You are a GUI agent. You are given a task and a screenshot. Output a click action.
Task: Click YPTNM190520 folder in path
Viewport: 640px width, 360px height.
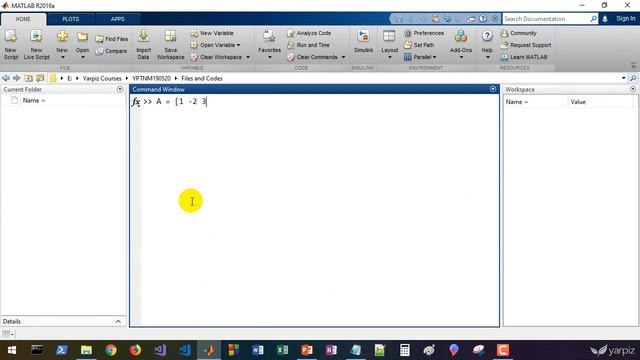click(x=151, y=78)
